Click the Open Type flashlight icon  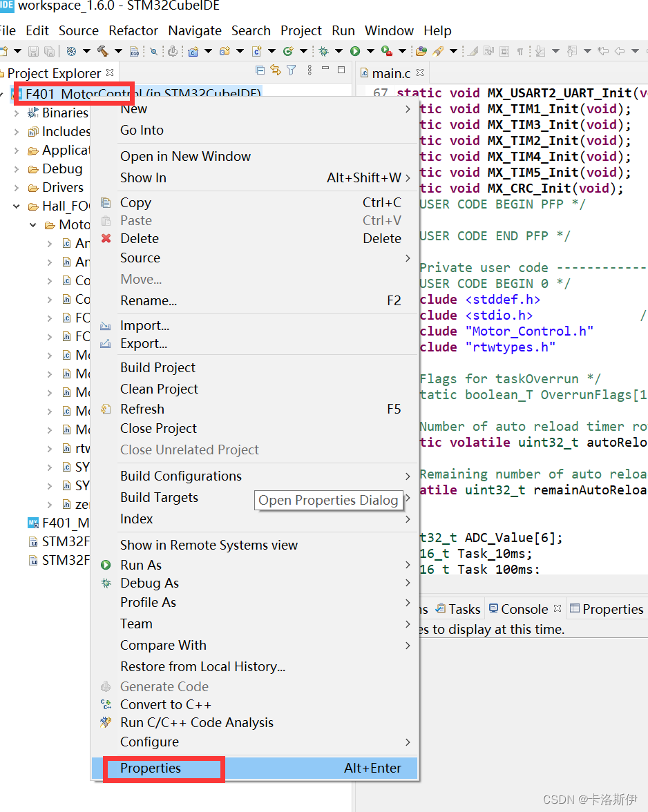[x=438, y=51]
